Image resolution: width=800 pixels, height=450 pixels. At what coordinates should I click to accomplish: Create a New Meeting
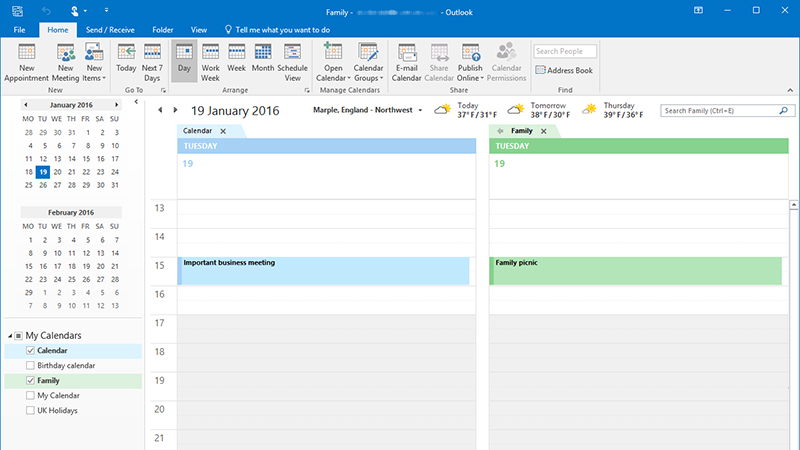pos(65,62)
